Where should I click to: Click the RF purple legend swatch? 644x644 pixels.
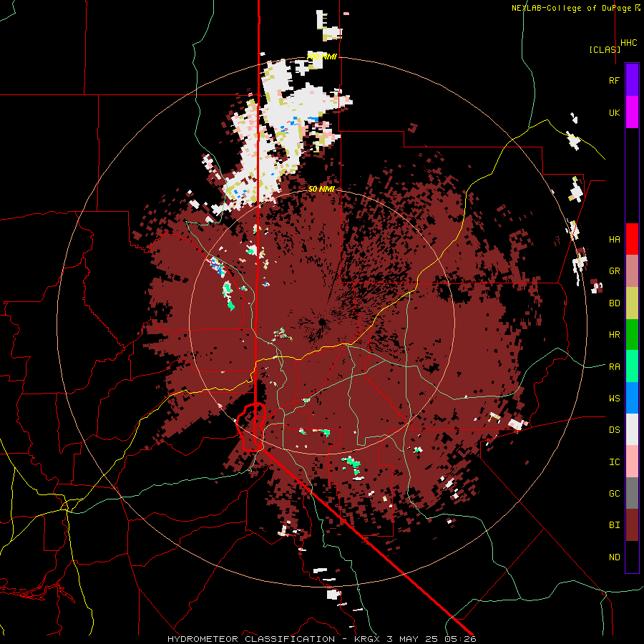coord(632,80)
